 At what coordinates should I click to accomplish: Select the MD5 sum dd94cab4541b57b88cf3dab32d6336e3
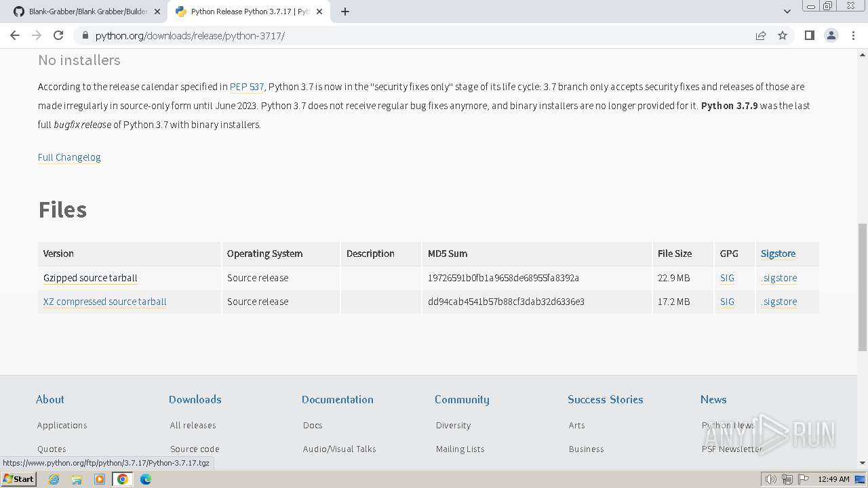pos(506,302)
